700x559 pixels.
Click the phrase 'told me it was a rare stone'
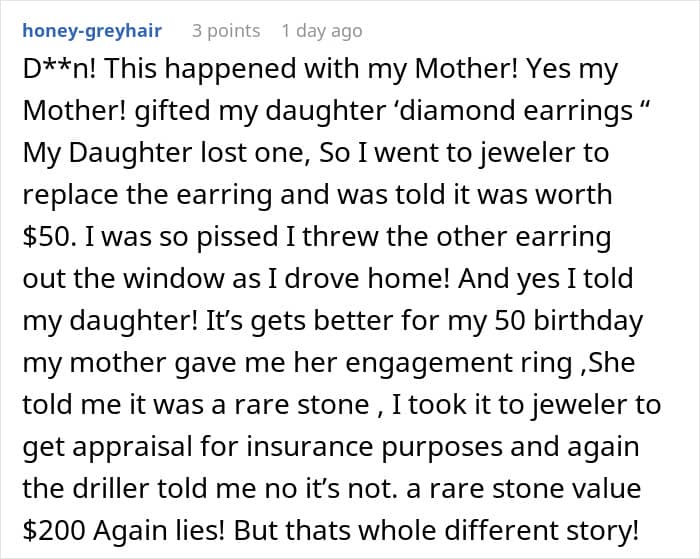[x=196, y=405]
